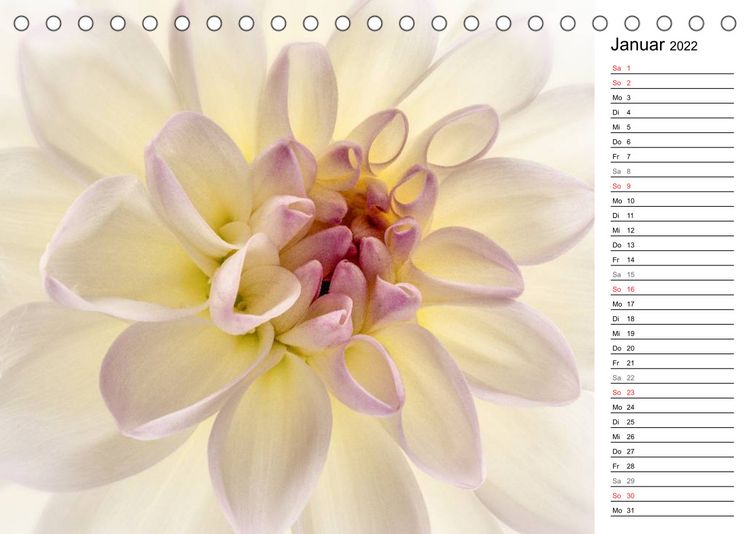The height and width of the screenshot is (534, 750).
Task: Select the 'Mi 12' calendar row
Action: pyautogui.click(x=672, y=230)
